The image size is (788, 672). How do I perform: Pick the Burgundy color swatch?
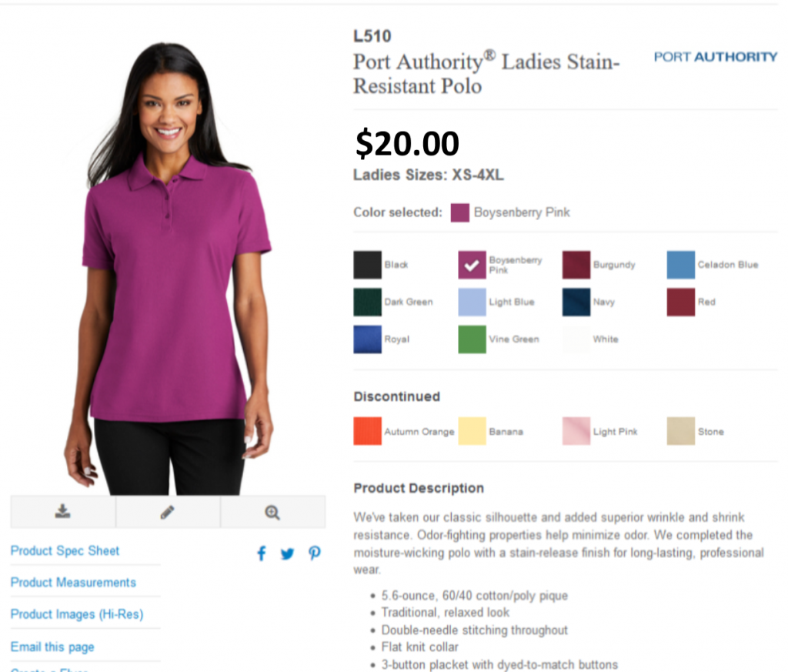coord(576,265)
